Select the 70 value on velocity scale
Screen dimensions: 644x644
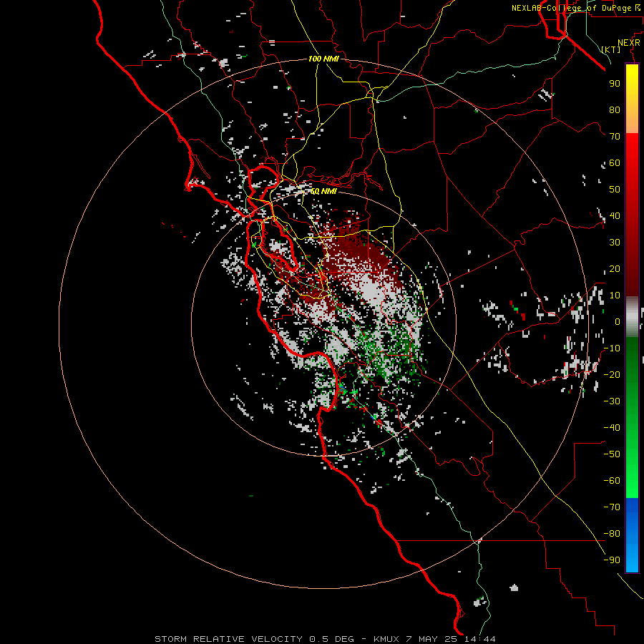pos(615,137)
